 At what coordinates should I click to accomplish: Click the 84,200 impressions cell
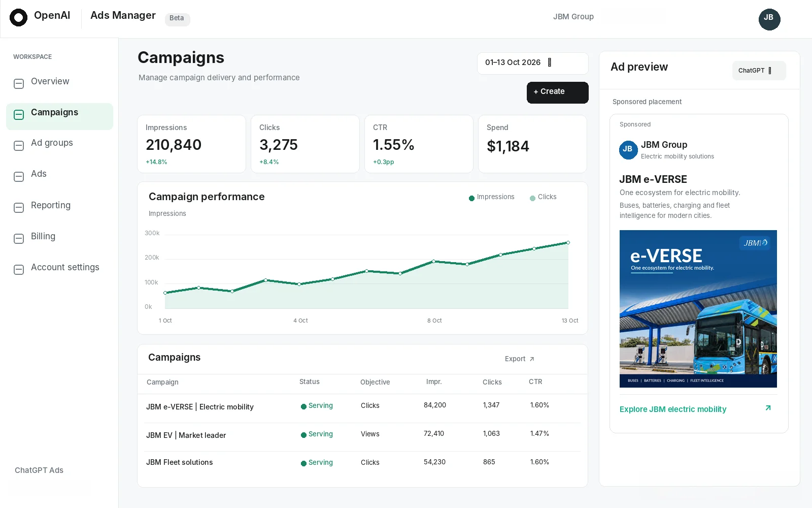coord(435,405)
